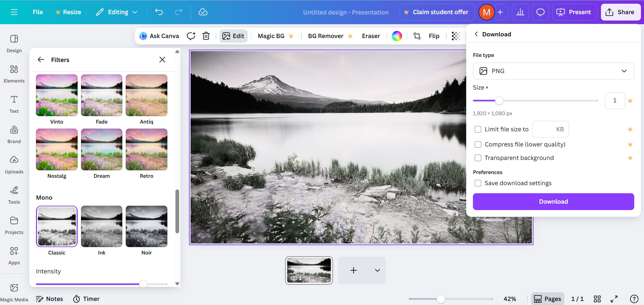Open the Text sidebar panel
The height and width of the screenshot is (305, 644).
14,104
